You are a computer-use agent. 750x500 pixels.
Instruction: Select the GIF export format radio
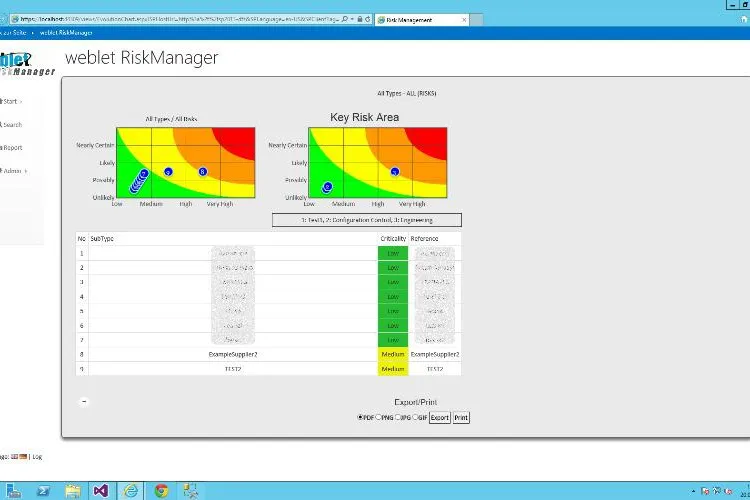click(415, 417)
